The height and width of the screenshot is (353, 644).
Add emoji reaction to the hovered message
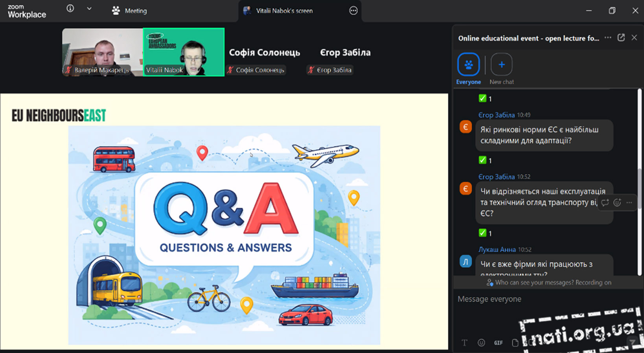click(x=617, y=203)
